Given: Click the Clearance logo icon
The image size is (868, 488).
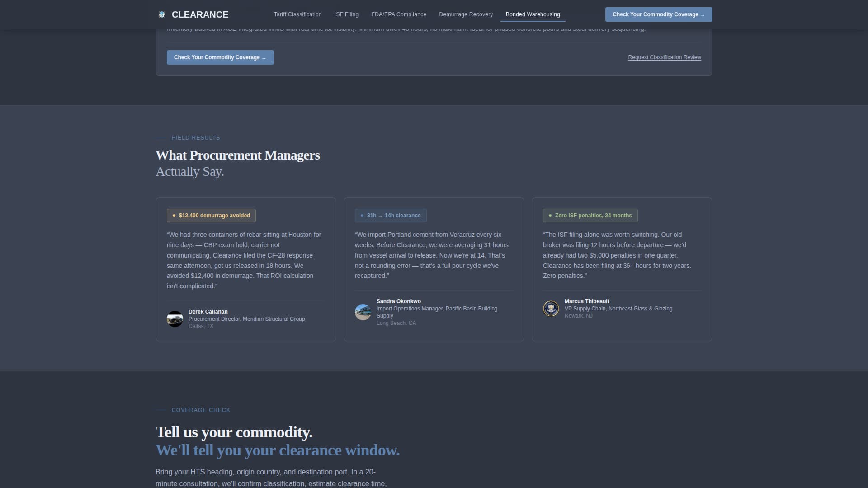Looking at the screenshot, I should (x=162, y=14).
